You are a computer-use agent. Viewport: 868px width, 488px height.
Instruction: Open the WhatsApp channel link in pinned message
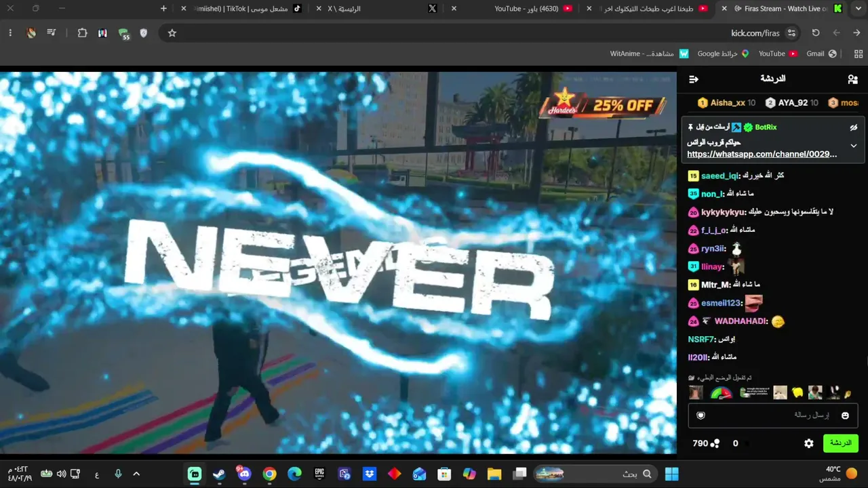762,154
